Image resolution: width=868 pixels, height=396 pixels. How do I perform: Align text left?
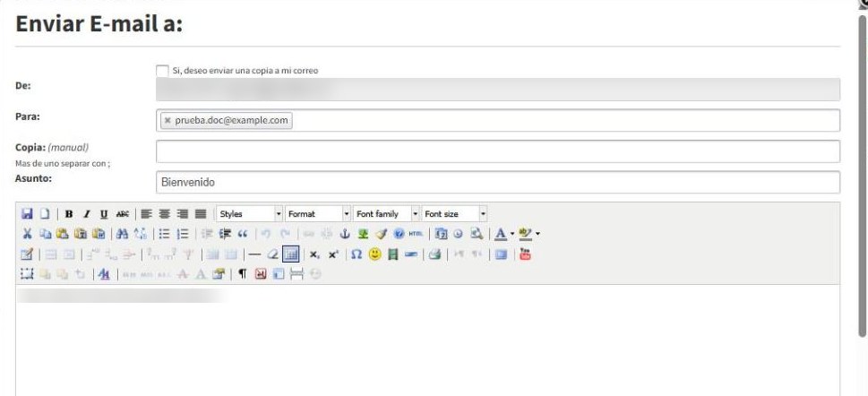coord(146,214)
